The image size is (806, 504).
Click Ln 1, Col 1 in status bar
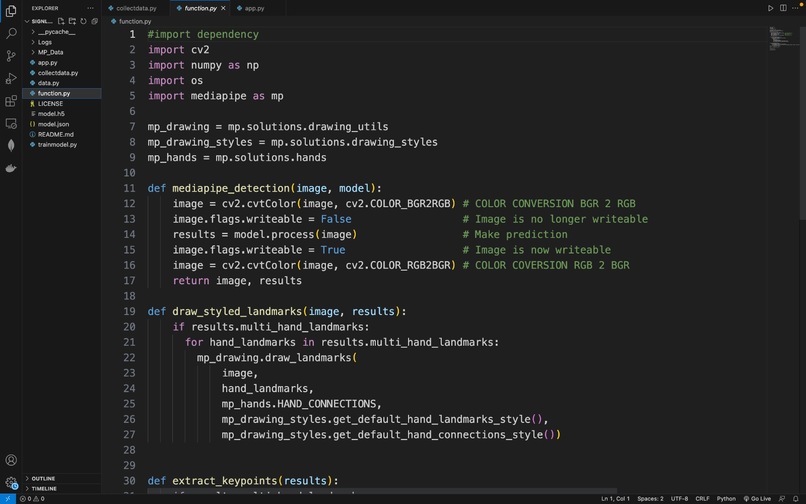615,499
